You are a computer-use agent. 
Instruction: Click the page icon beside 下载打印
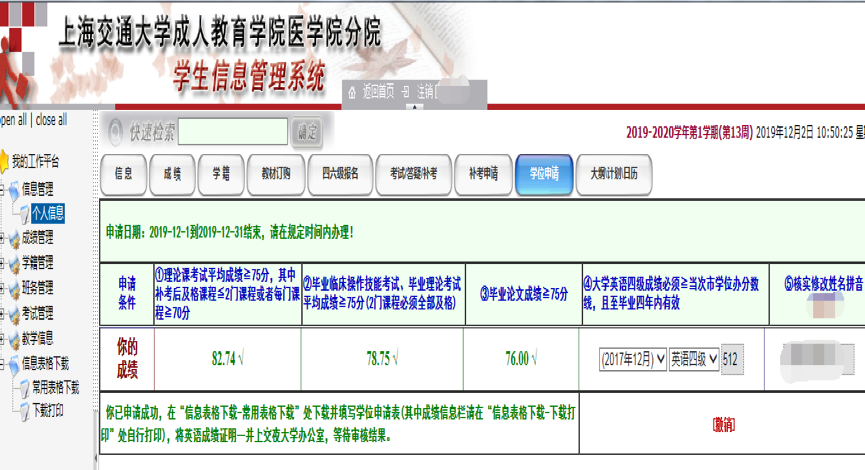coord(24,412)
